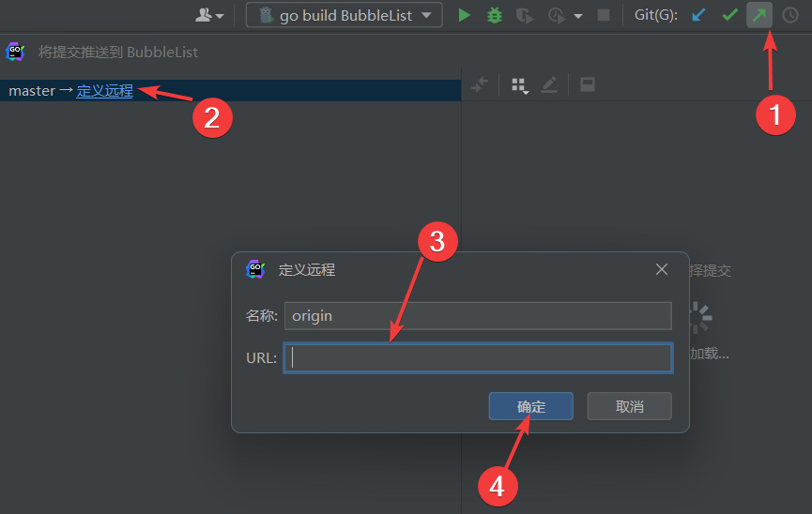Click the URL: label in the dialog
The height and width of the screenshot is (514, 812).
(x=261, y=357)
